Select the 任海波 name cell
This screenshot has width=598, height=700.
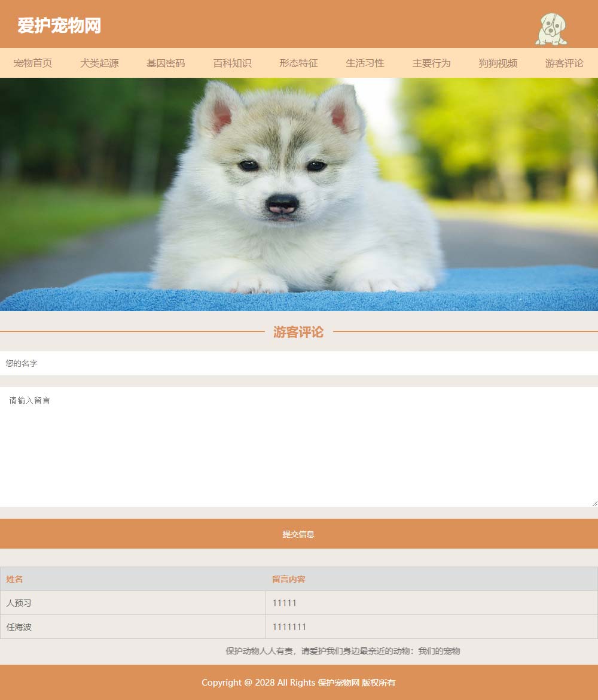tap(133, 627)
